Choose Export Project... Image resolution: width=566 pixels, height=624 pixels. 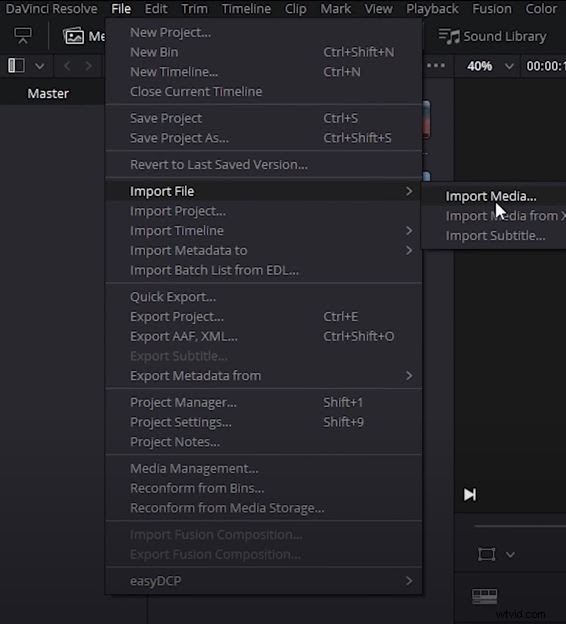[263, 317]
